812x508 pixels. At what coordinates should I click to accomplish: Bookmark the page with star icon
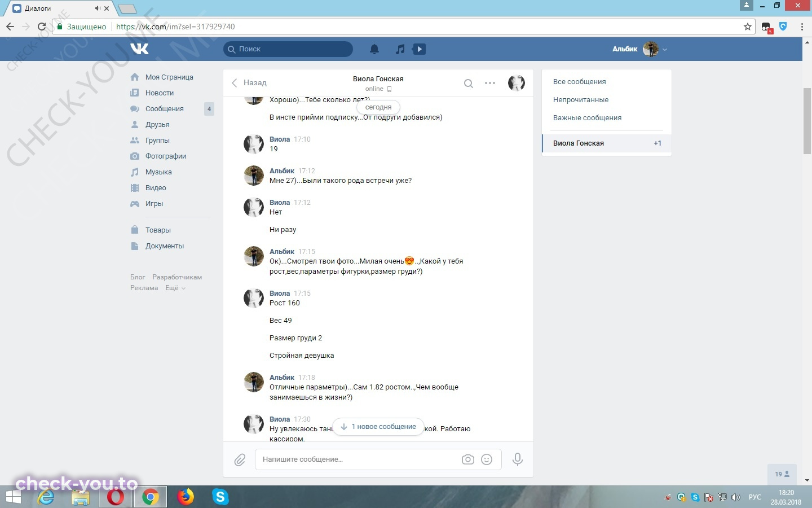pyautogui.click(x=748, y=27)
